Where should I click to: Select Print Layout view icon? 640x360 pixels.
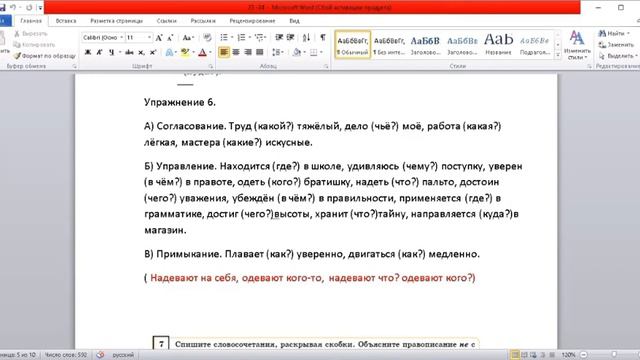pos(515,355)
